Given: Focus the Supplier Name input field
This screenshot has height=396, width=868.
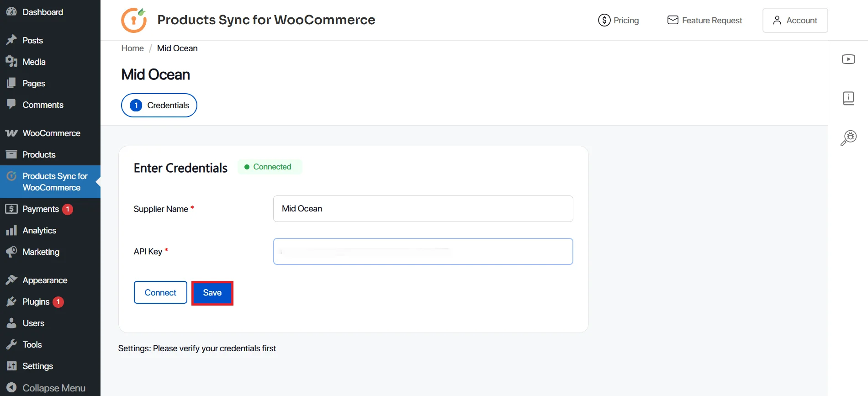Looking at the screenshot, I should 423,209.
